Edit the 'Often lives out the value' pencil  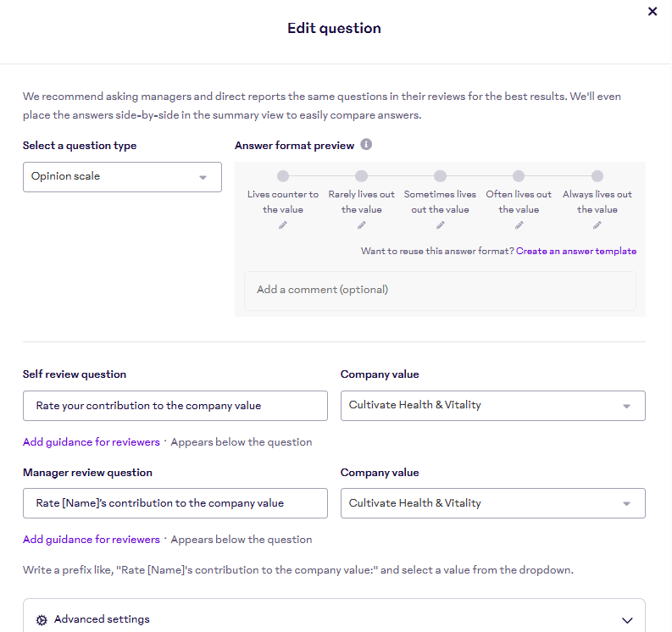pyautogui.click(x=519, y=225)
